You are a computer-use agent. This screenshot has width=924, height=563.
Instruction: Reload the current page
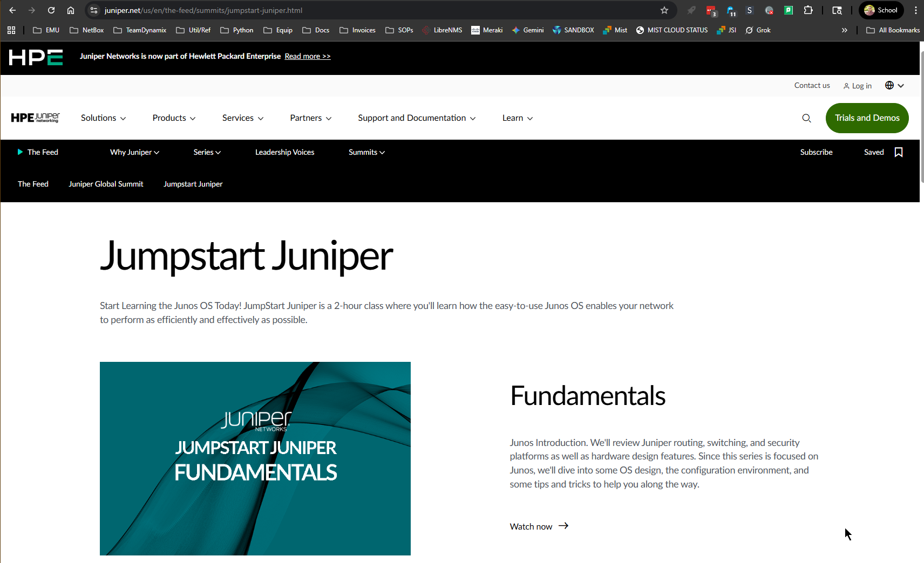[x=51, y=10]
